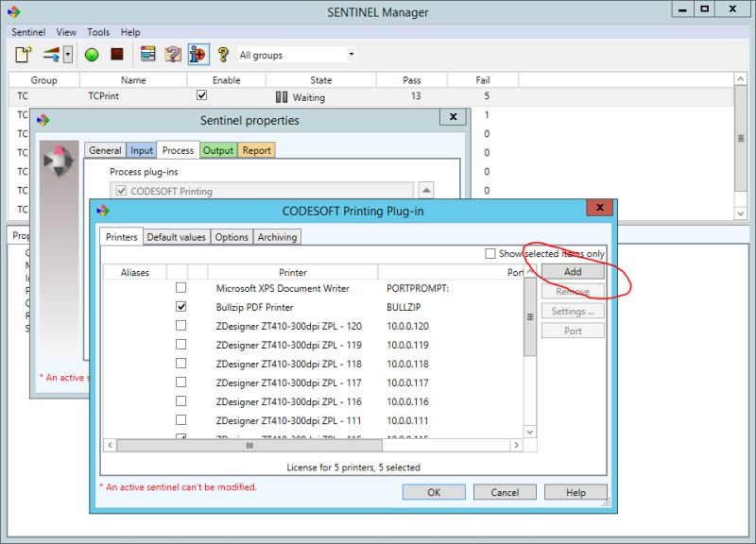Click the Port button
The image size is (756, 544).
573,331
